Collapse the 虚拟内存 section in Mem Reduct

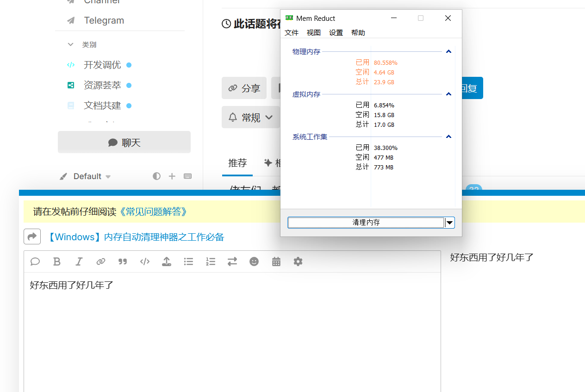[x=448, y=94]
